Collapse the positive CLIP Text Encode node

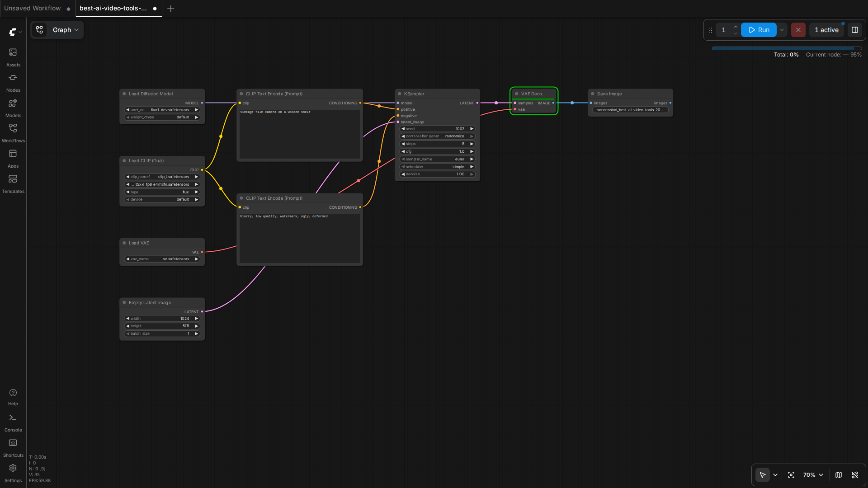[x=241, y=94]
